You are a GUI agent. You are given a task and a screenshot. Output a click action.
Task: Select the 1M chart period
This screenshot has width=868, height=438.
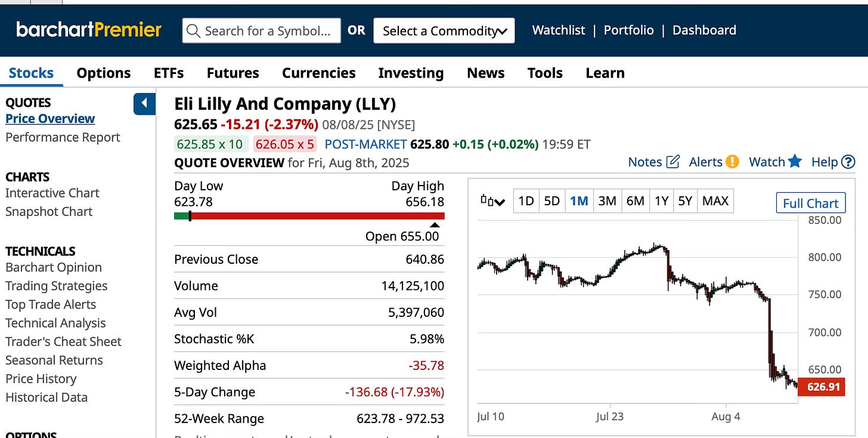click(x=579, y=201)
